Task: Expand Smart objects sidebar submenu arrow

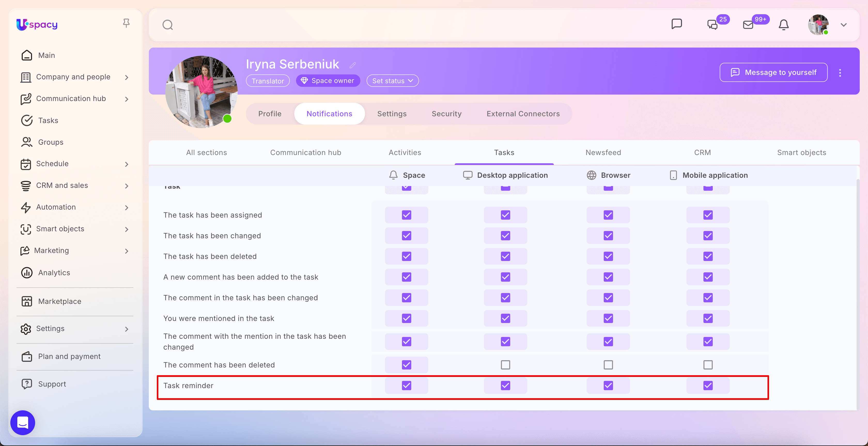Action: 126,229
